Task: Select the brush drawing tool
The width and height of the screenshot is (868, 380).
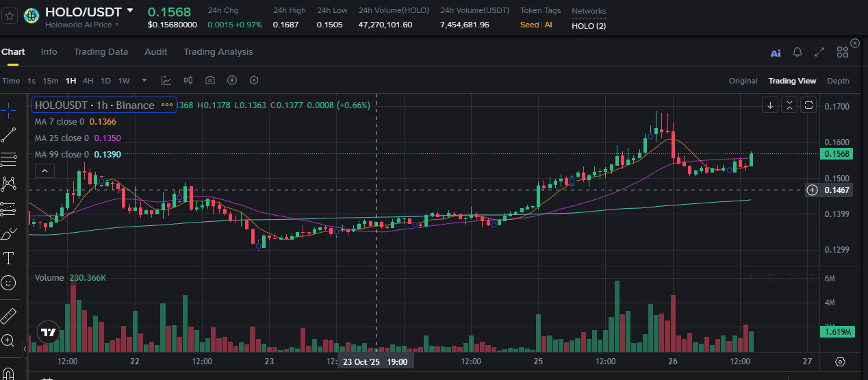Action: coord(9,234)
